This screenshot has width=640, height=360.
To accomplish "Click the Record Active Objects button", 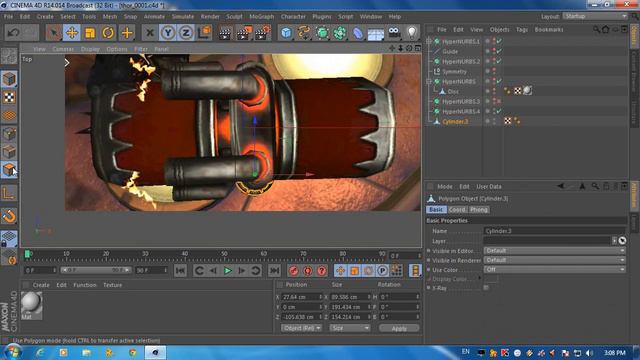I will (293, 271).
